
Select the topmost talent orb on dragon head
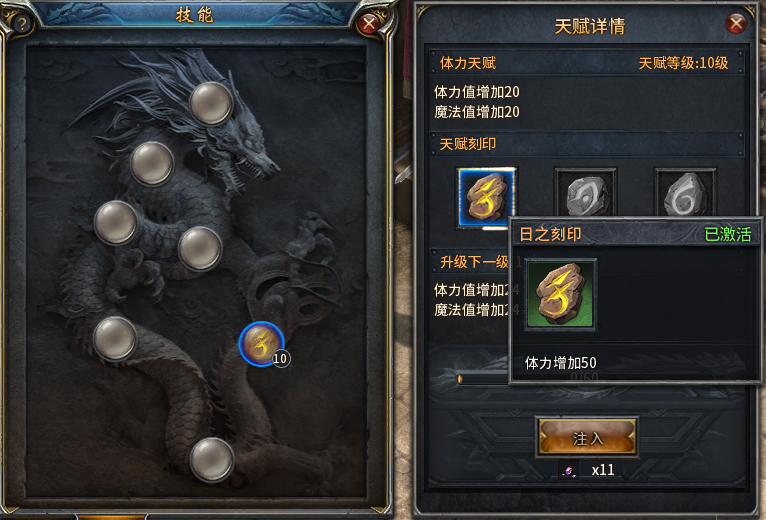[x=211, y=104]
